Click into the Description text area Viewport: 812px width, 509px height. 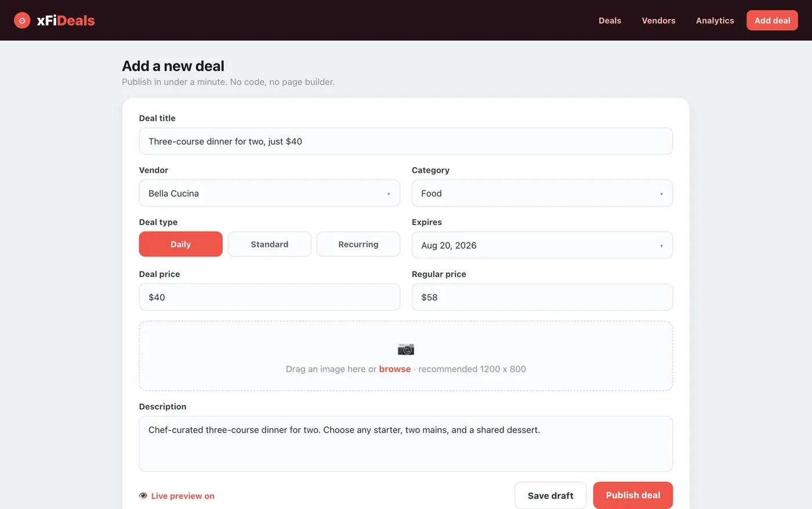[406, 443]
